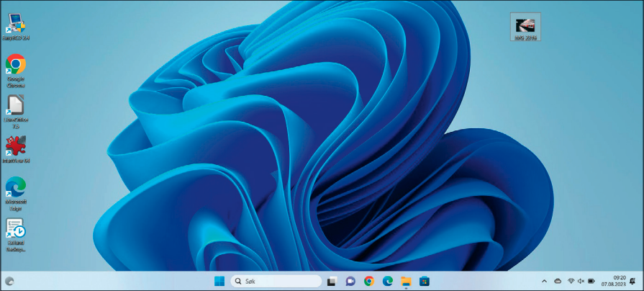Open the Windows Start menu

(219, 281)
